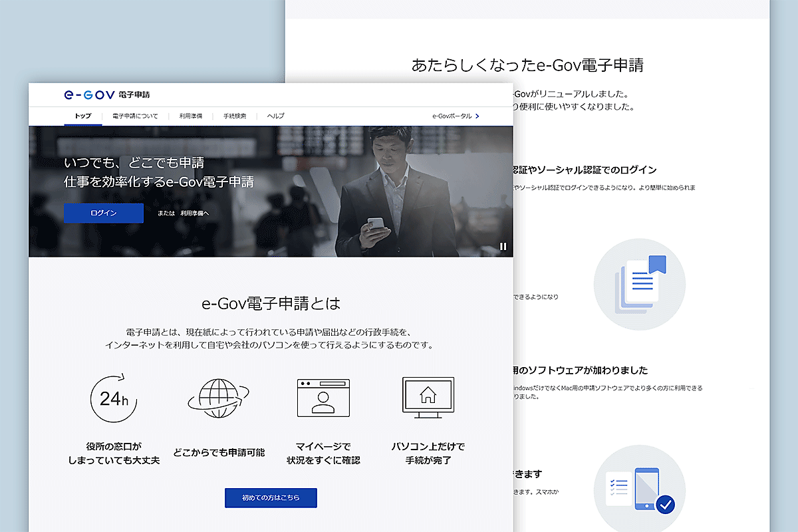
Task: Click the 初めての方はこちら button
Action: (x=271, y=497)
